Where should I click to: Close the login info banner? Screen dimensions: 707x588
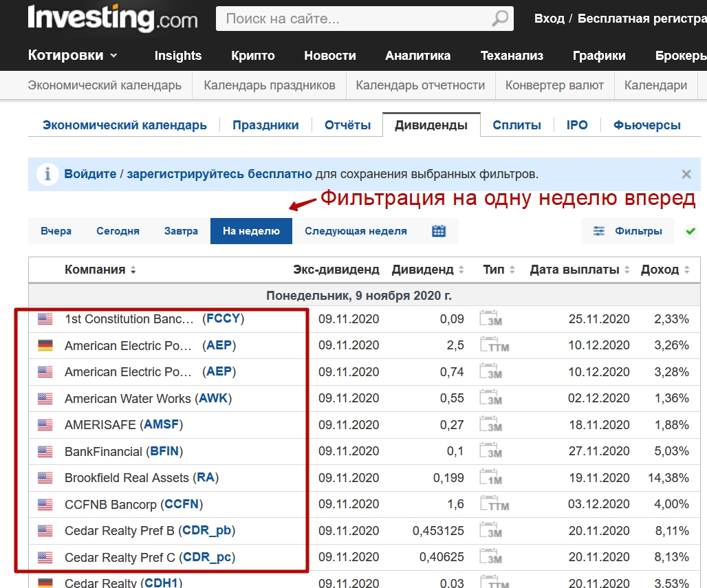[686, 174]
